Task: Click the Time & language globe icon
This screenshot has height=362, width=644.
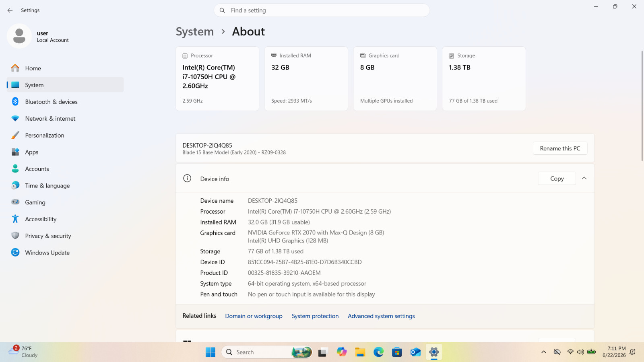Action: pyautogui.click(x=15, y=185)
